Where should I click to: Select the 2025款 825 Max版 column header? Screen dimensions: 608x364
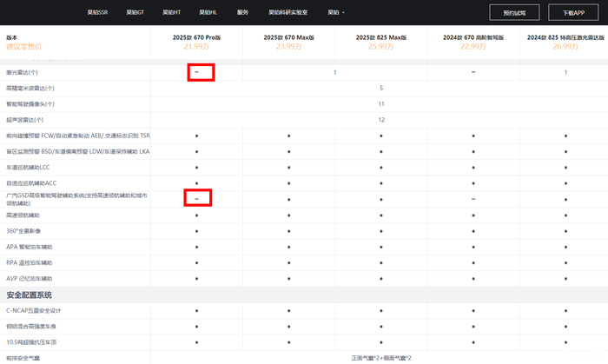[381, 38]
